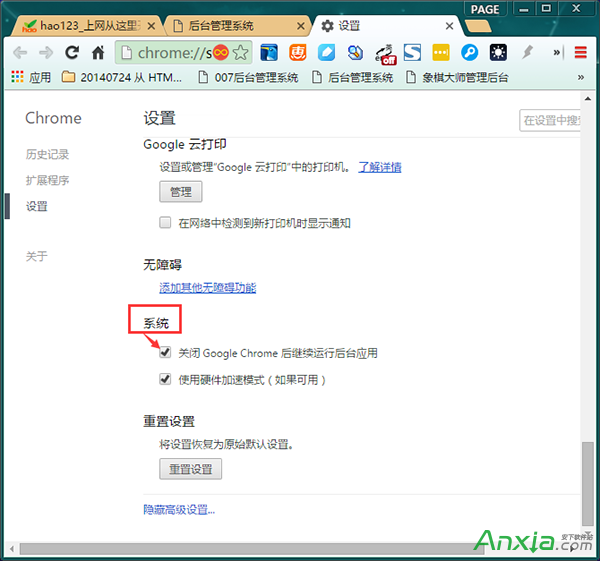Open 历史记录 in sidebar
Image resolution: width=600 pixels, height=561 pixels.
coord(47,154)
